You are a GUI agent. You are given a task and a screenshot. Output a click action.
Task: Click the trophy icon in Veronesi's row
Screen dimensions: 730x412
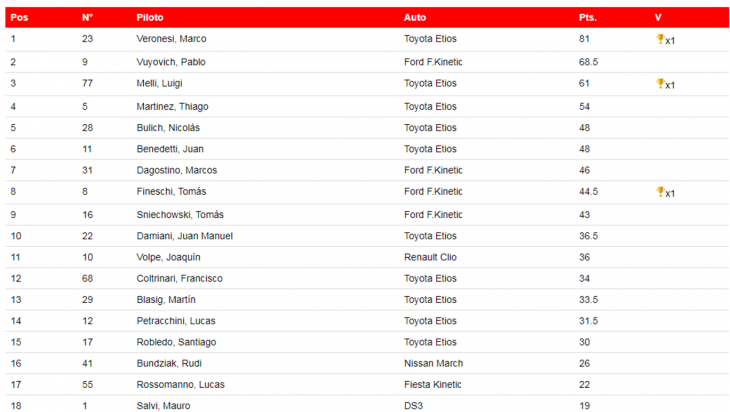(660, 39)
